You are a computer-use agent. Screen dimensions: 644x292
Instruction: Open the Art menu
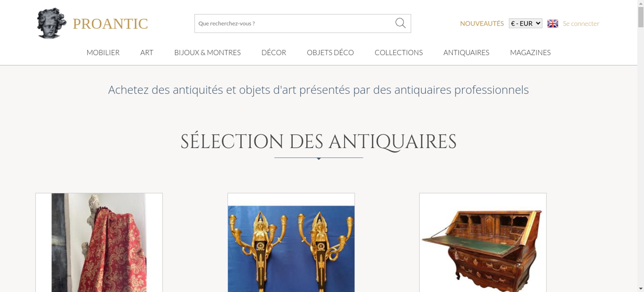(x=147, y=52)
